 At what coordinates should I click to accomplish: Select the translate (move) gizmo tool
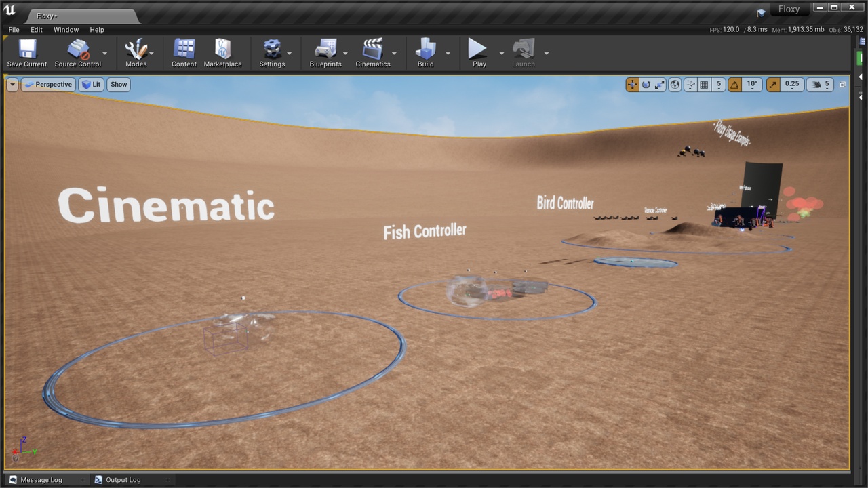click(632, 85)
